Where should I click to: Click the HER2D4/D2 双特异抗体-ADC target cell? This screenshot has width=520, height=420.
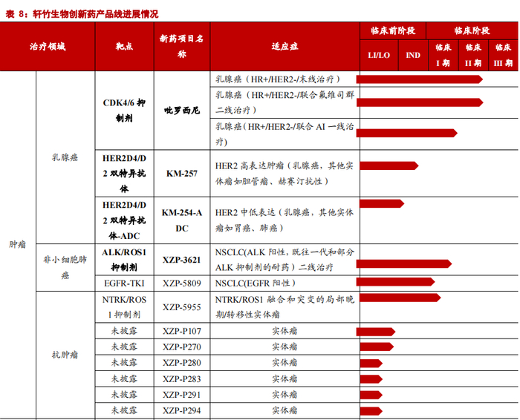click(124, 220)
